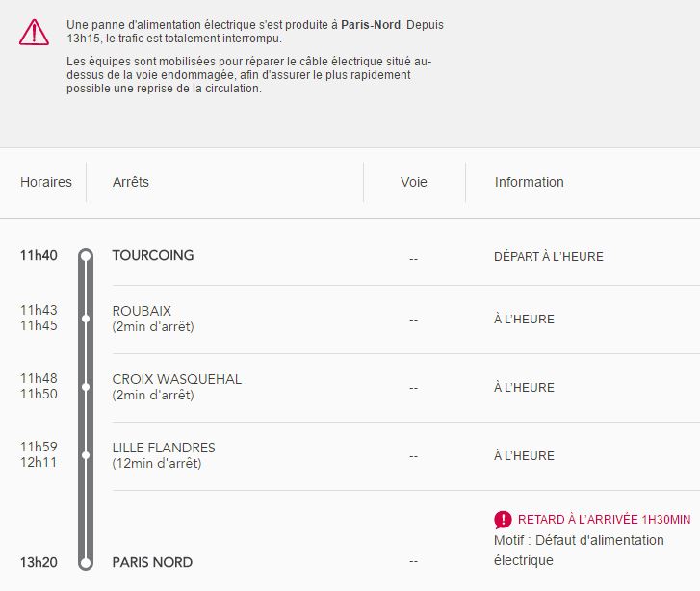700x591 pixels.
Task: Click the Tourcoing stop marker on timeline
Action: click(x=86, y=256)
